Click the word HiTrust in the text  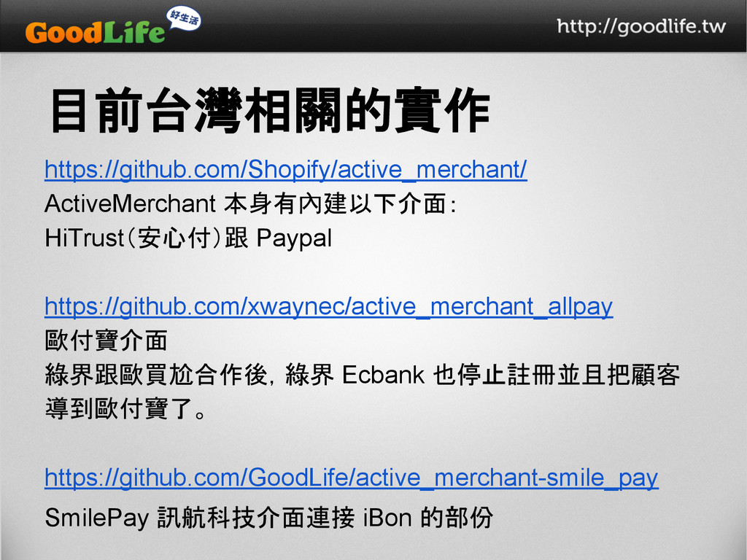point(84,238)
